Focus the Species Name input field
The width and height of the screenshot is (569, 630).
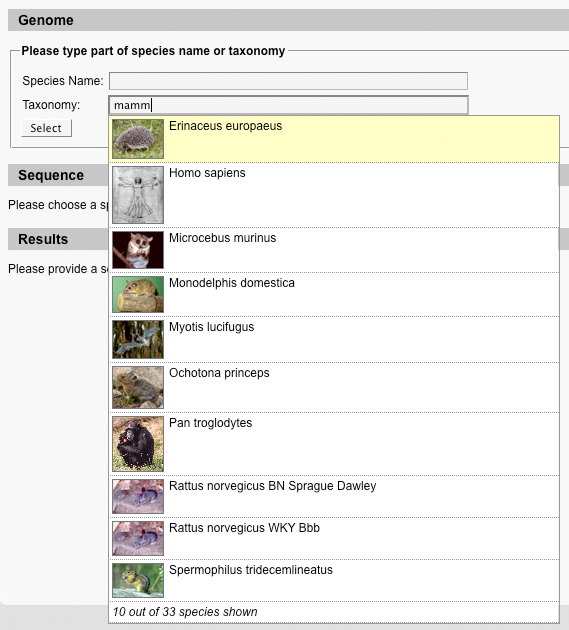(288, 81)
